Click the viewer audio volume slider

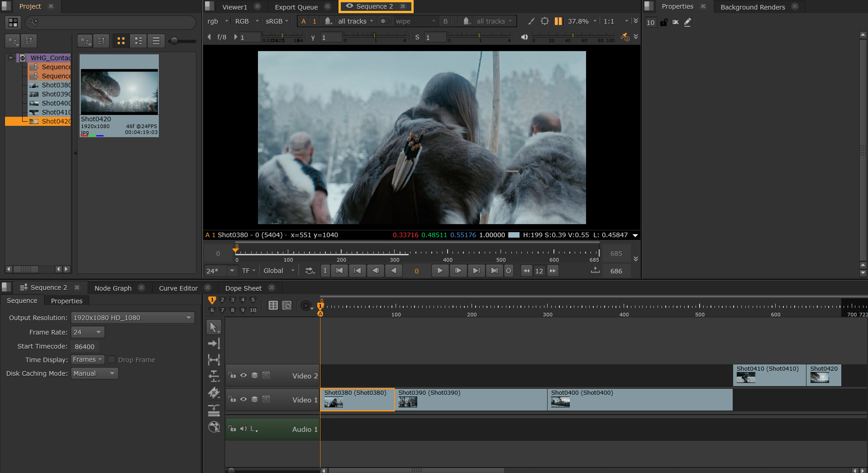point(573,35)
